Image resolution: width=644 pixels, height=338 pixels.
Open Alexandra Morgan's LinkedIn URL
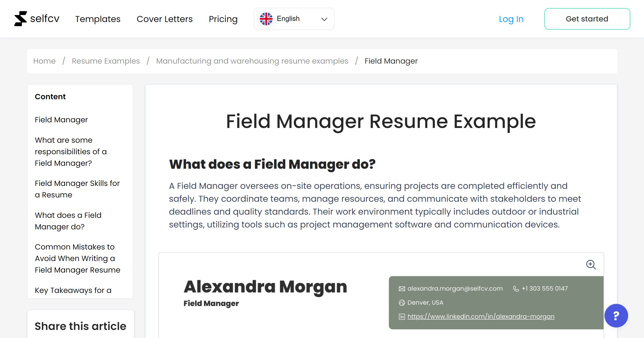tap(481, 317)
